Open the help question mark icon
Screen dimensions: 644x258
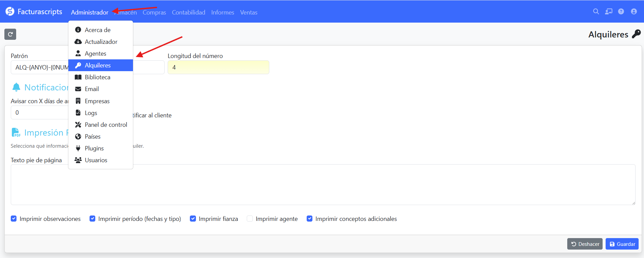pos(621,11)
